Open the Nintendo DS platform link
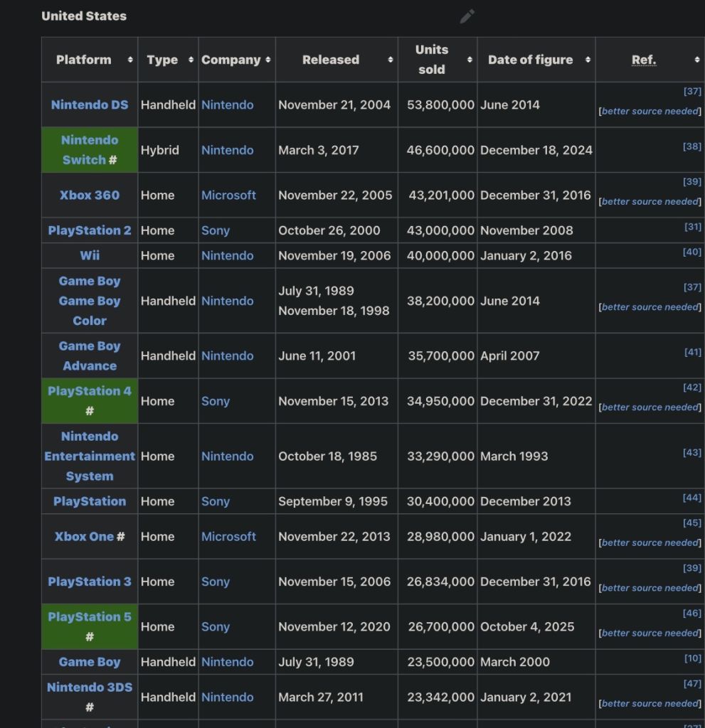 pos(90,105)
